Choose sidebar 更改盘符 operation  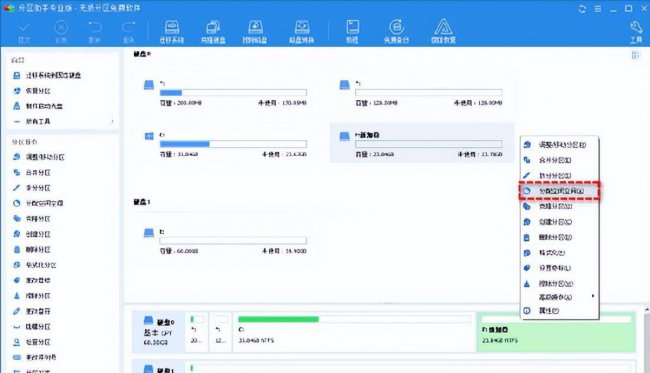32,311
